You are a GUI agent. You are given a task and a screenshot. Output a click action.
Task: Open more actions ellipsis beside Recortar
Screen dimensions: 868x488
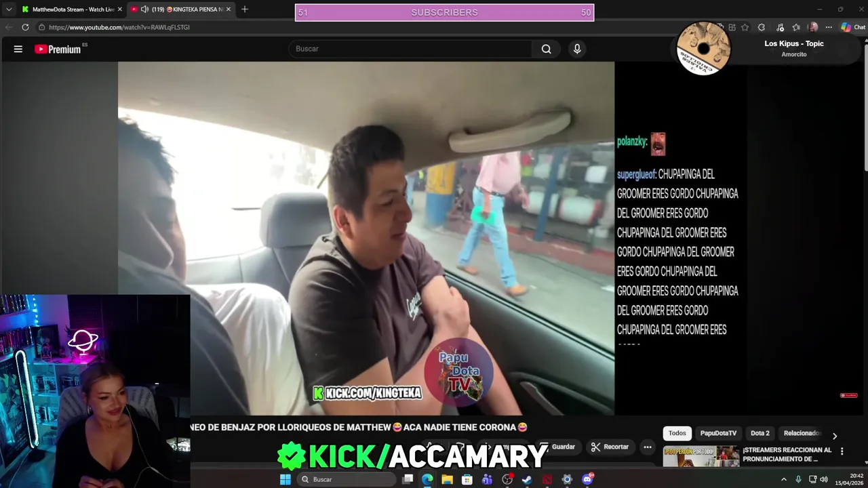648,447
